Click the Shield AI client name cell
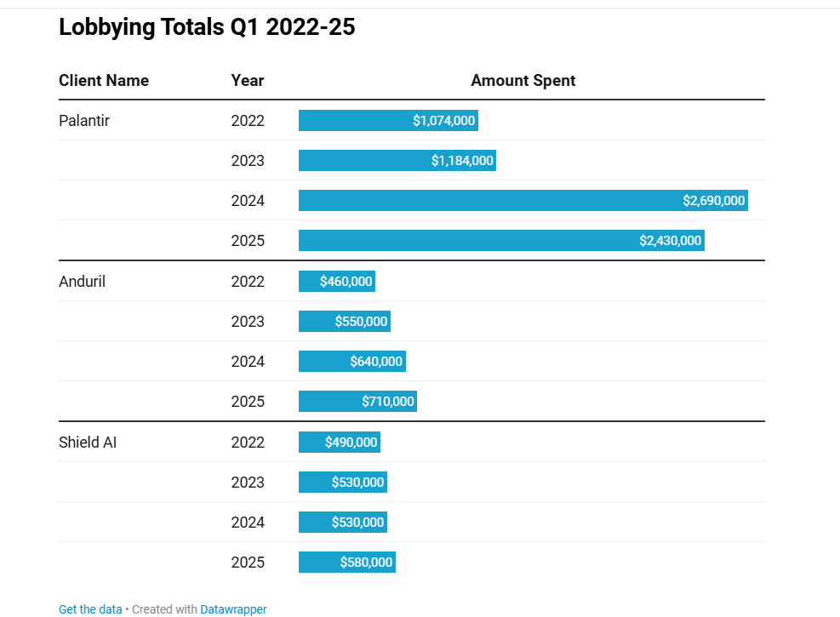The image size is (840, 617). pos(88,443)
